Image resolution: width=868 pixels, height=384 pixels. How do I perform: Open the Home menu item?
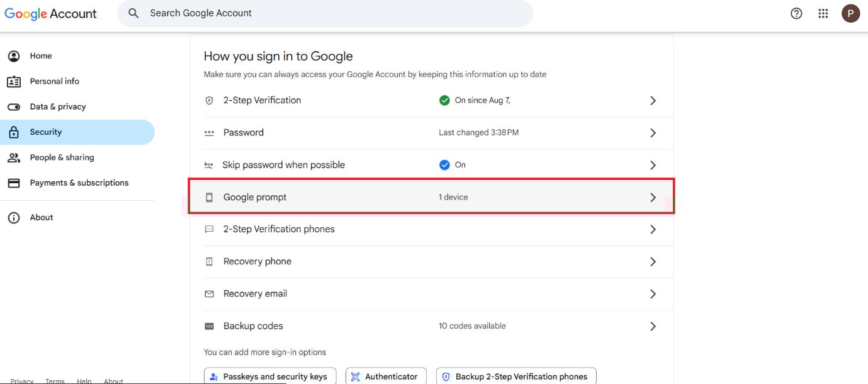click(77, 56)
